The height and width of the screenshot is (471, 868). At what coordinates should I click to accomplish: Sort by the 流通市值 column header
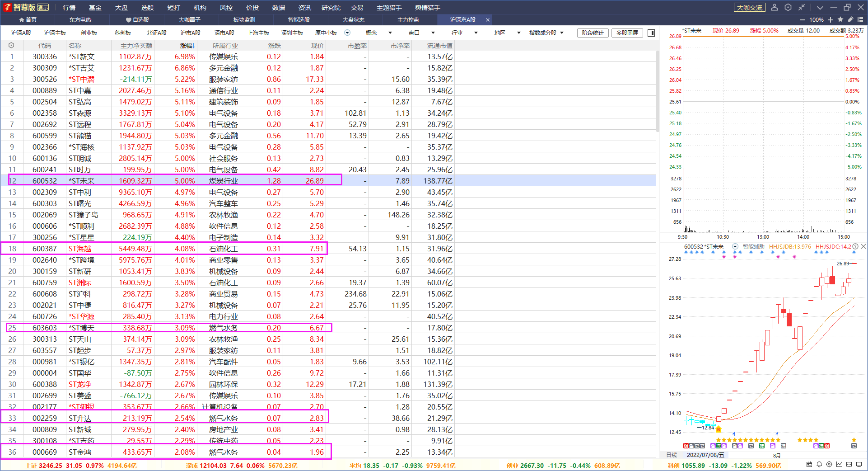click(439, 46)
